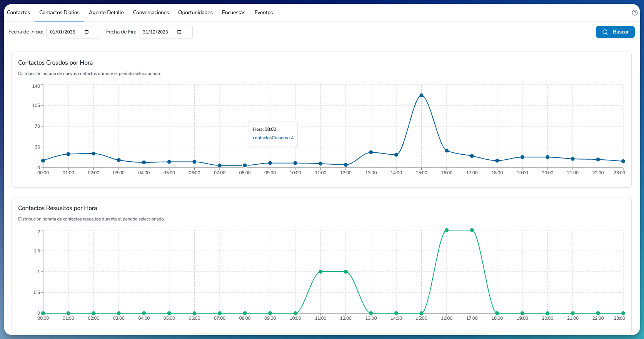Open the Eventos tab
This screenshot has height=339, width=644.
pos(264,13)
